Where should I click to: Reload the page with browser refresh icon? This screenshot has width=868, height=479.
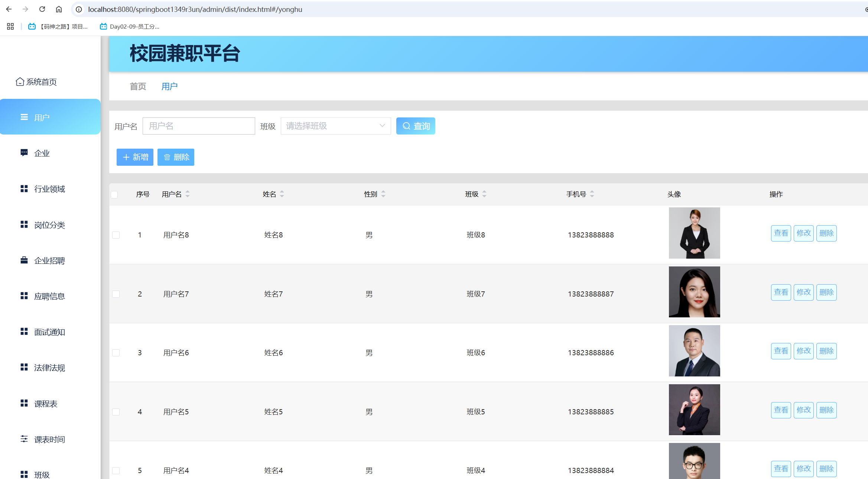coord(42,9)
